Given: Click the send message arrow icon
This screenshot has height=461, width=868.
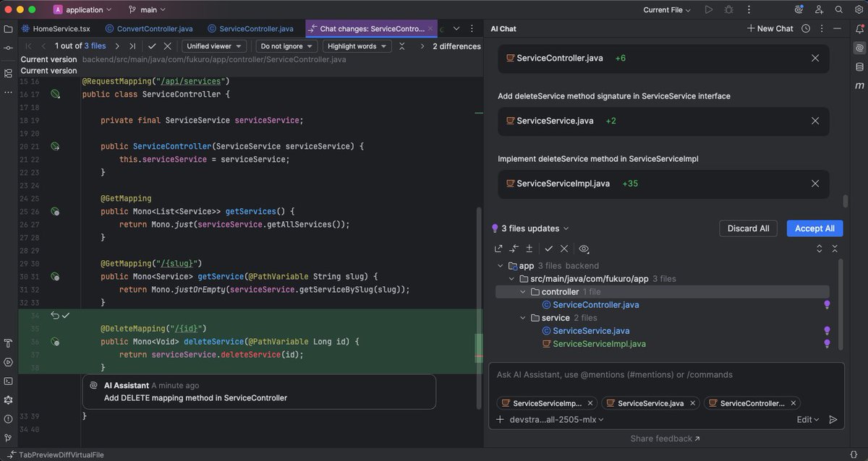Looking at the screenshot, I should pyautogui.click(x=833, y=419).
